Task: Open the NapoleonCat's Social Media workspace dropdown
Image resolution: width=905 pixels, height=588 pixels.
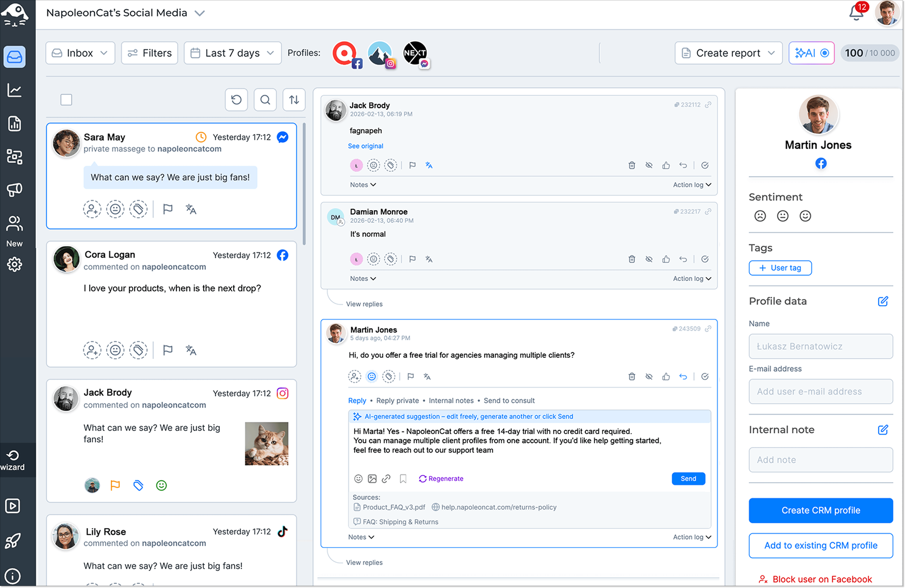Action: 126,13
